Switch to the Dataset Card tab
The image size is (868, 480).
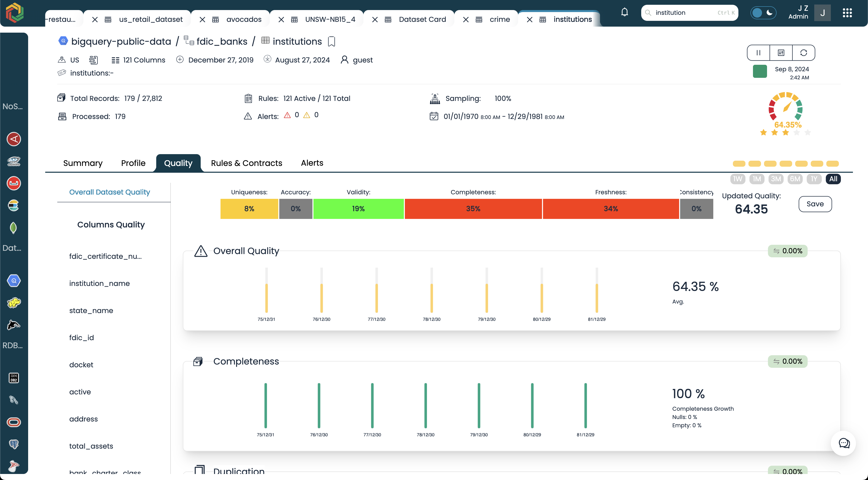(422, 20)
